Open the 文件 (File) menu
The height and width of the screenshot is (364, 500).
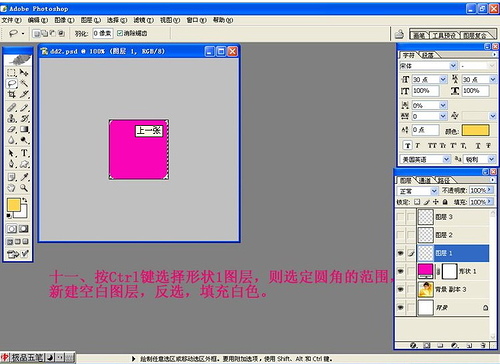11,20
